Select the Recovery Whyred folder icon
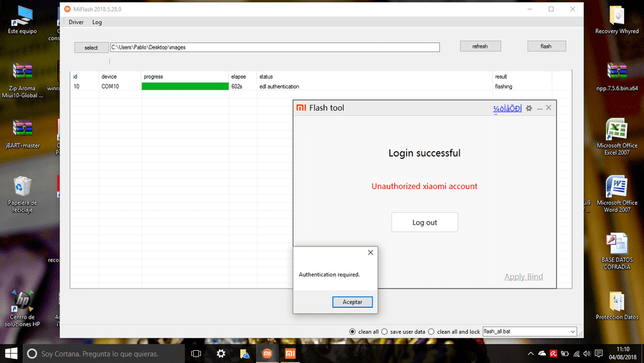Screen dimensions: 644x363 617,20
